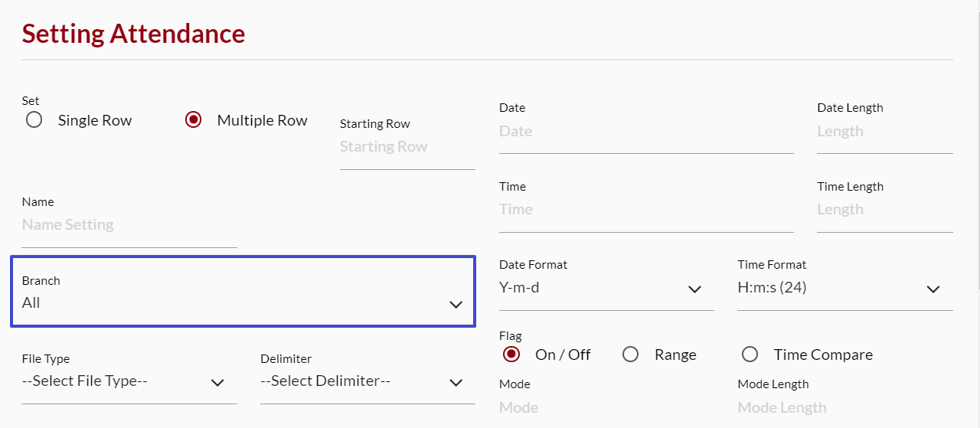Click the Setting Attendance heading
The image size is (980, 428).
coord(134,34)
